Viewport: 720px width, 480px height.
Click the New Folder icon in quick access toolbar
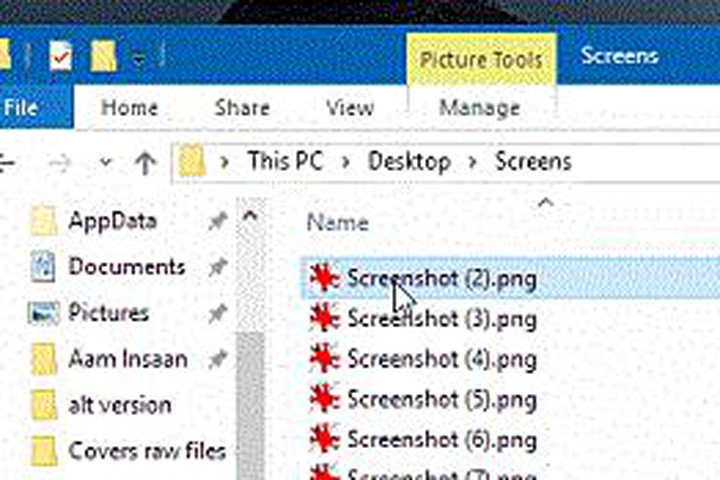click(x=103, y=56)
